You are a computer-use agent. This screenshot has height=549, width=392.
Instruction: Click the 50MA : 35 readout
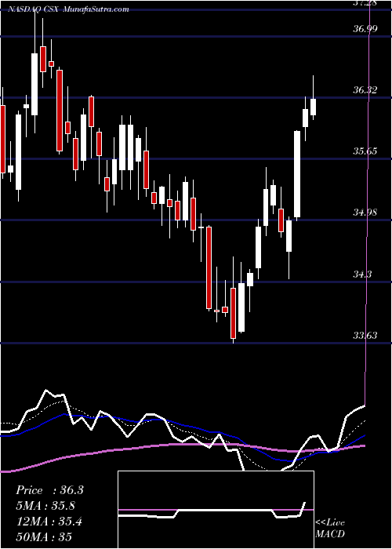(x=44, y=536)
